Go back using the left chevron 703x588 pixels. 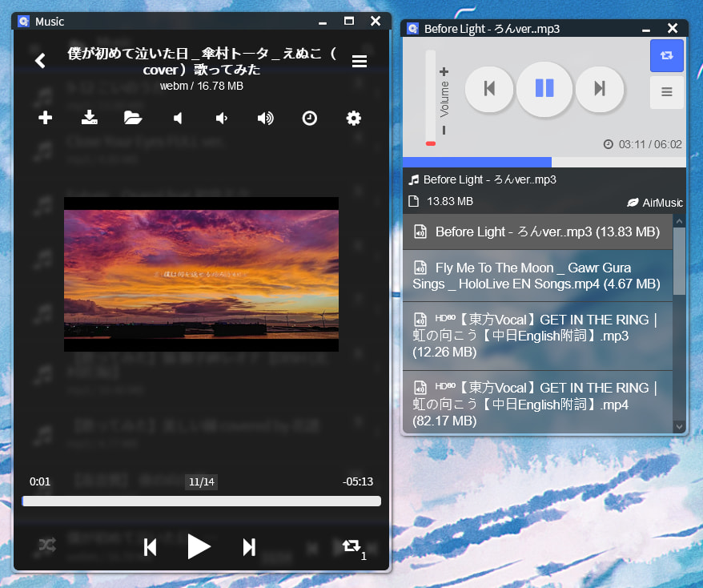(40, 61)
